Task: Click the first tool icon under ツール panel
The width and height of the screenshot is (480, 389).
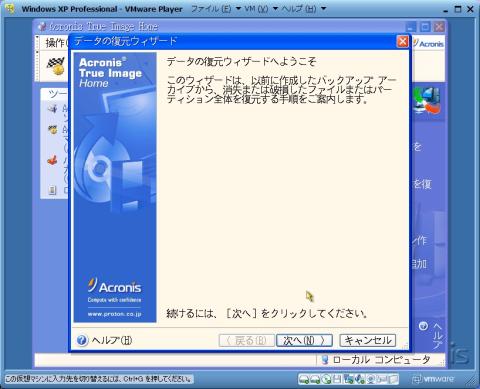Action: [52, 109]
